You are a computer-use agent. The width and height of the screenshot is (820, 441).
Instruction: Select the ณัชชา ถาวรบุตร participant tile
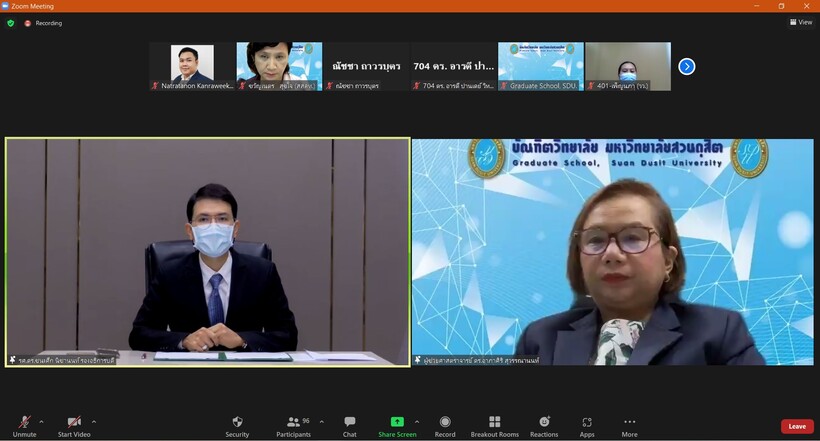click(x=366, y=66)
